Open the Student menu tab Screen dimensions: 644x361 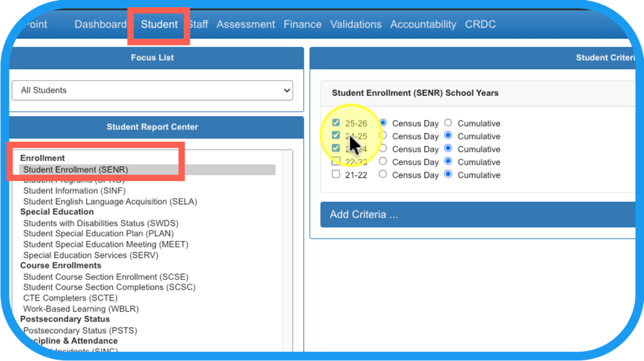[159, 25]
